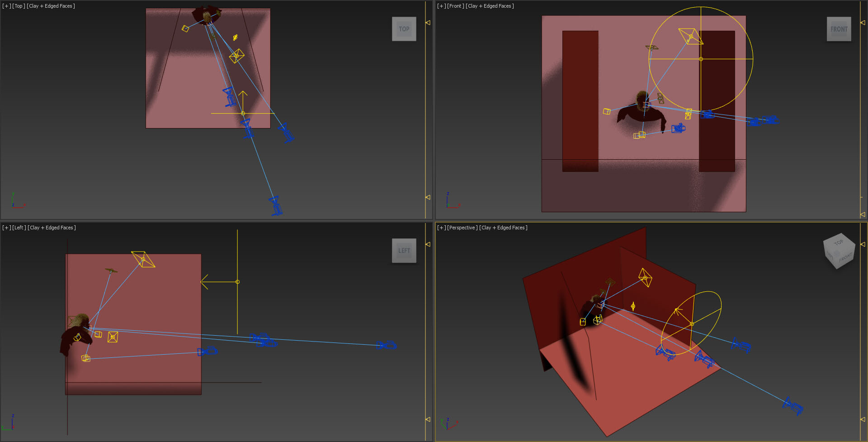
Task: Select the head model in Front viewport
Action: tap(642, 100)
